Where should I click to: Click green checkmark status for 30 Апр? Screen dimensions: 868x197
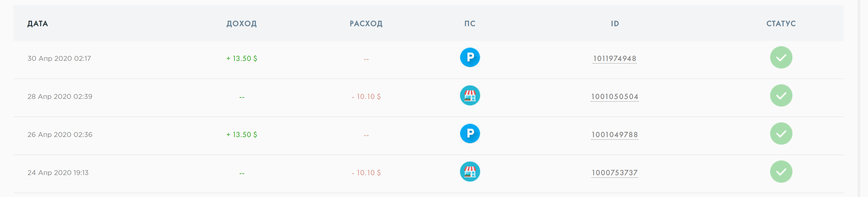coord(781,57)
